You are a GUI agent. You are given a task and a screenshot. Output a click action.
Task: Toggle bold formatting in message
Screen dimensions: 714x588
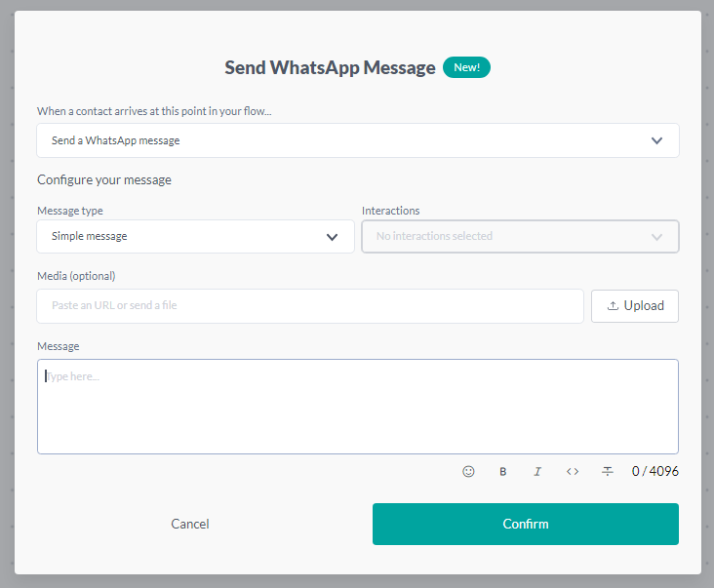(502, 472)
